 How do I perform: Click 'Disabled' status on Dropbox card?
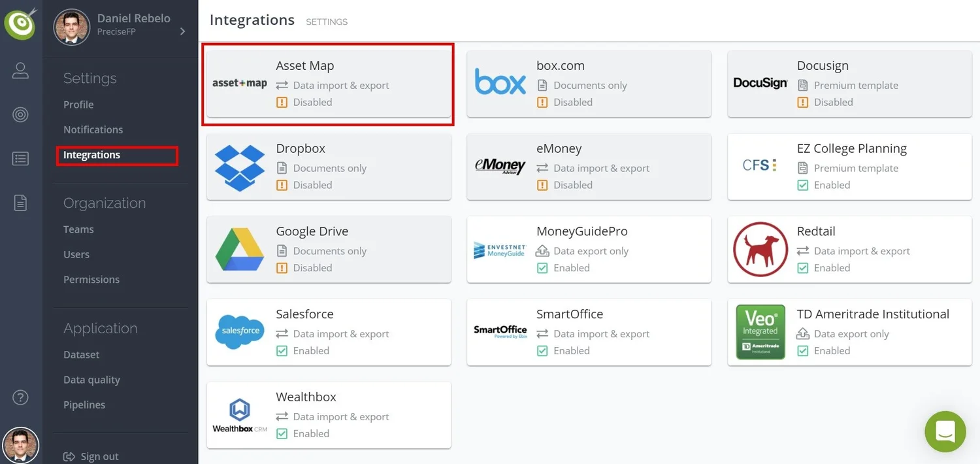point(312,185)
